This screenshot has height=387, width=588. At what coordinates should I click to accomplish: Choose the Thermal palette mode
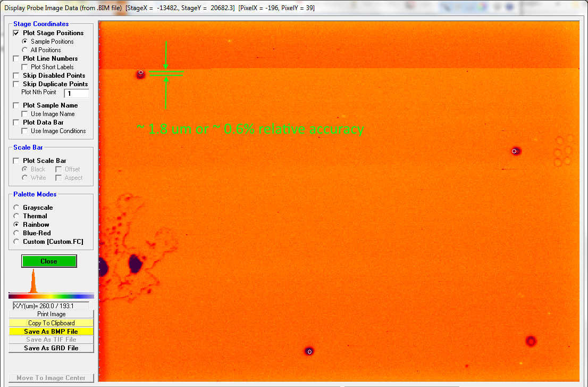point(17,216)
